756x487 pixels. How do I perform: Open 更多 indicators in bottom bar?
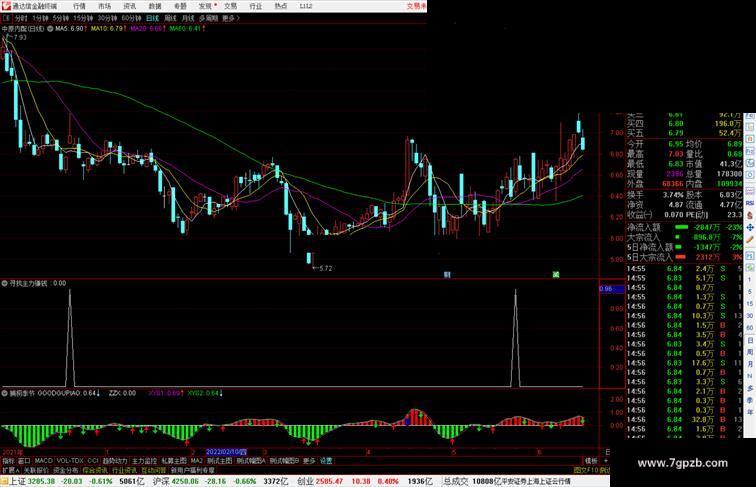coord(309,461)
